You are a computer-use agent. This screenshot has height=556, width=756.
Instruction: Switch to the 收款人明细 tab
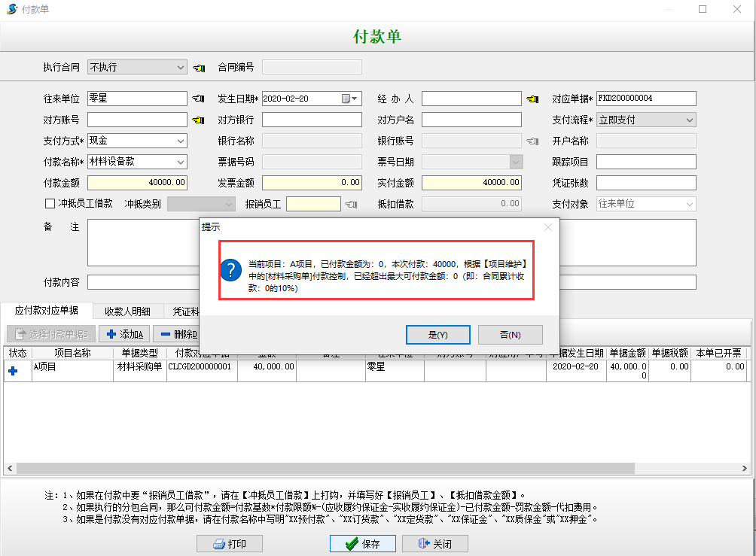pos(127,311)
